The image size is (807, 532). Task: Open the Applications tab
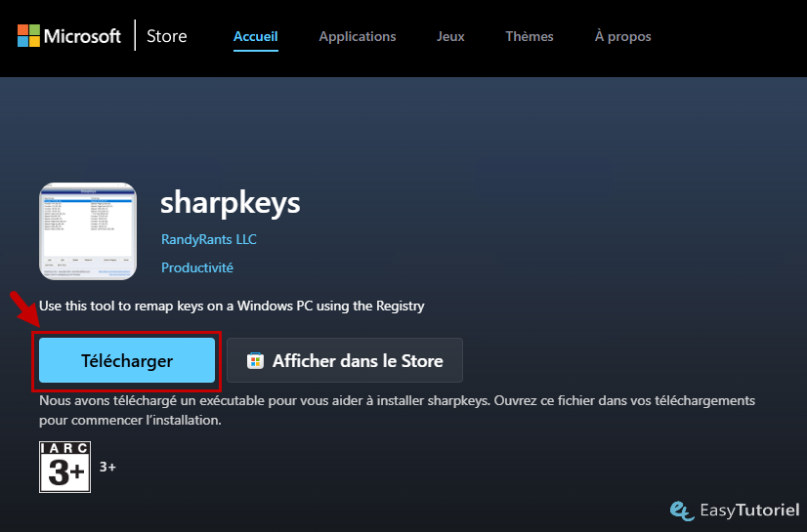click(x=358, y=36)
